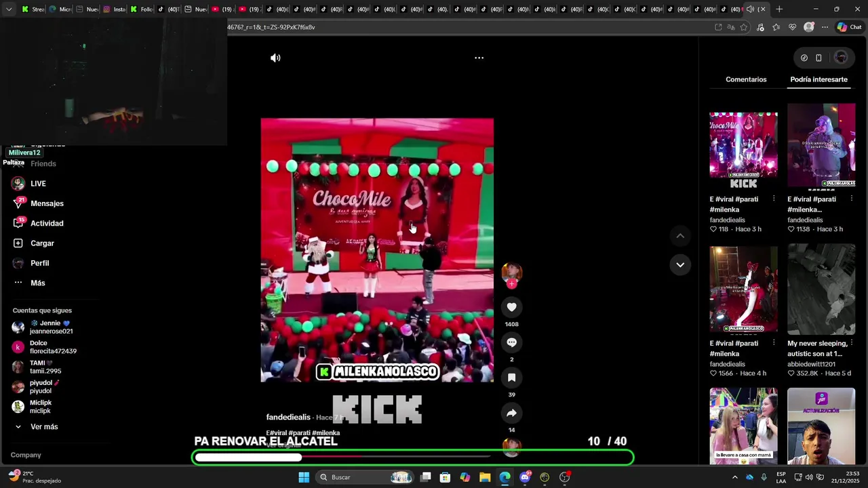The width and height of the screenshot is (868, 488).
Task: Open options for the 118-likes suggested video
Action: click(x=774, y=199)
